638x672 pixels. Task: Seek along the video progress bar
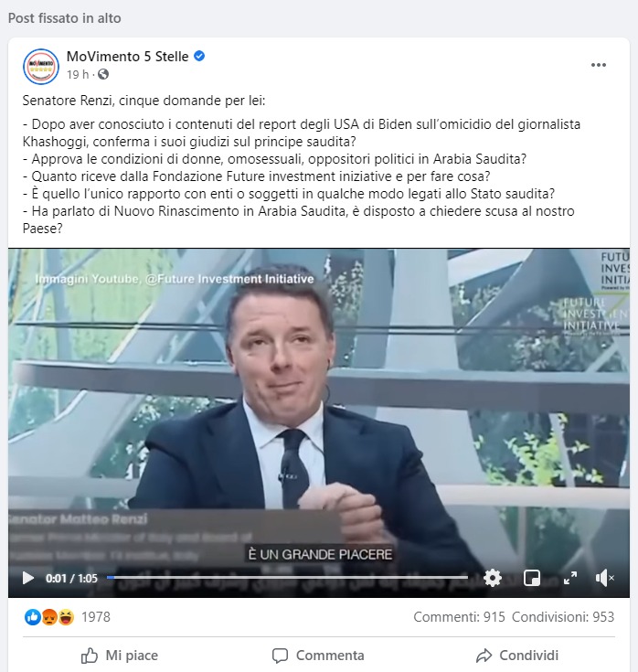click(287, 578)
